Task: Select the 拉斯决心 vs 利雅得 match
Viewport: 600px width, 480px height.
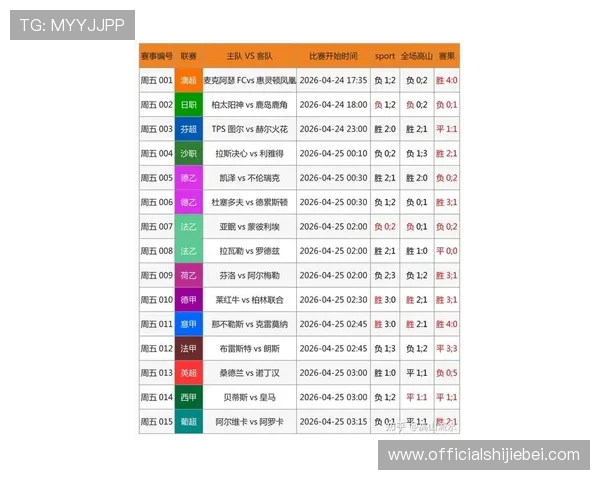Action: pyautogui.click(x=249, y=153)
